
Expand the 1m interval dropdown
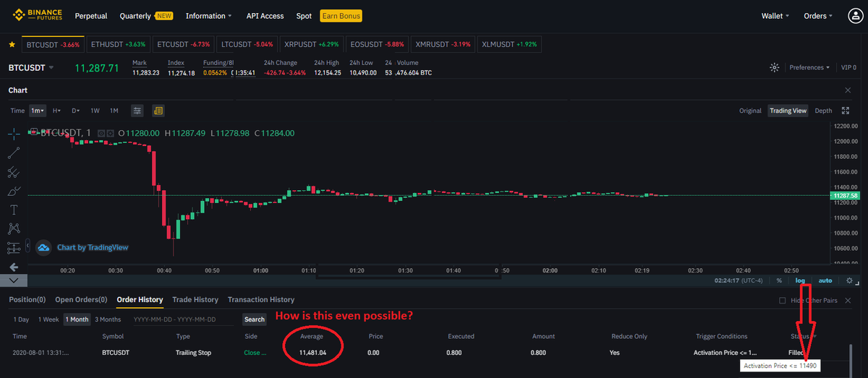pos(38,111)
